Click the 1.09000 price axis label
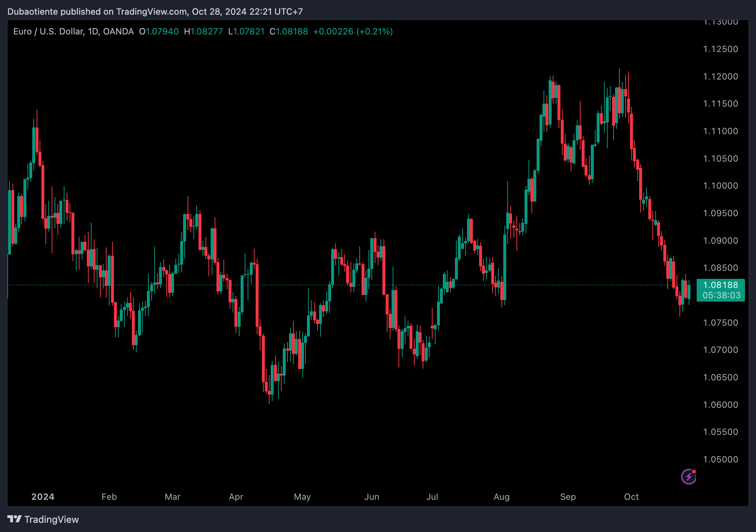756x532 pixels. [720, 241]
